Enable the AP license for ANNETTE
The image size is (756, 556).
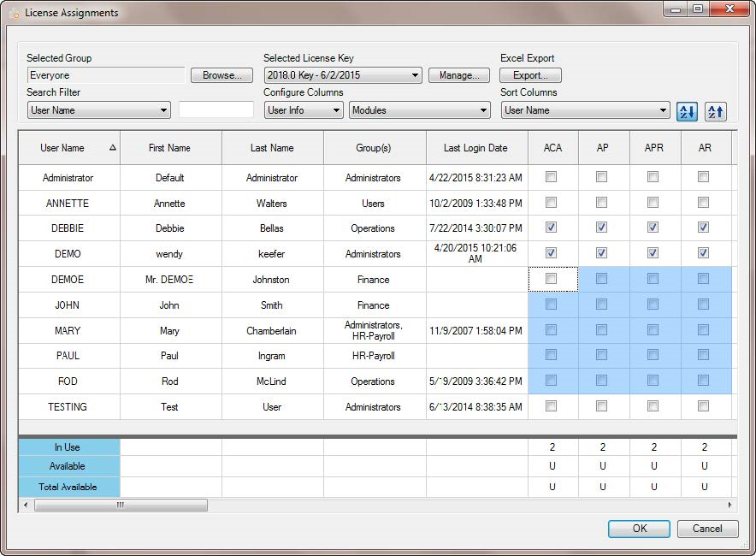coord(603,203)
